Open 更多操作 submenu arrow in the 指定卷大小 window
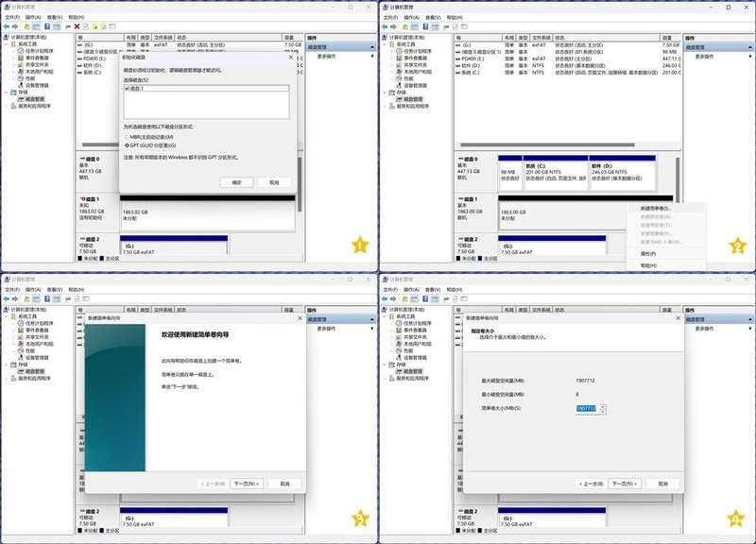756x544 pixels. pos(750,329)
